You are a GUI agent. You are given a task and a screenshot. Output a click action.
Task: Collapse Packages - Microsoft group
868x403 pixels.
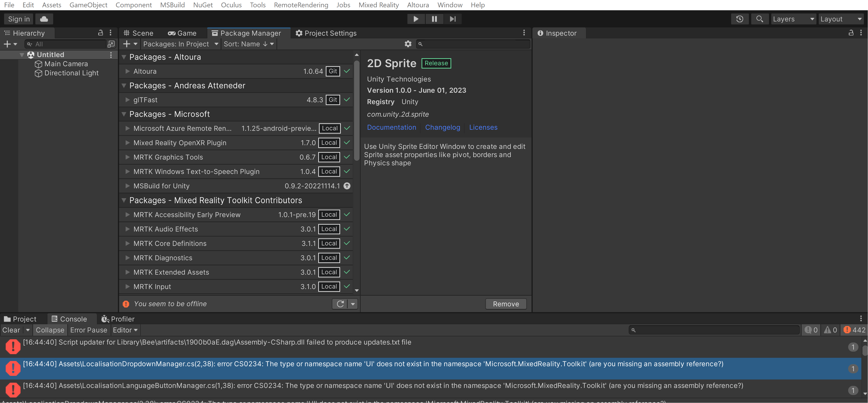[x=124, y=114]
